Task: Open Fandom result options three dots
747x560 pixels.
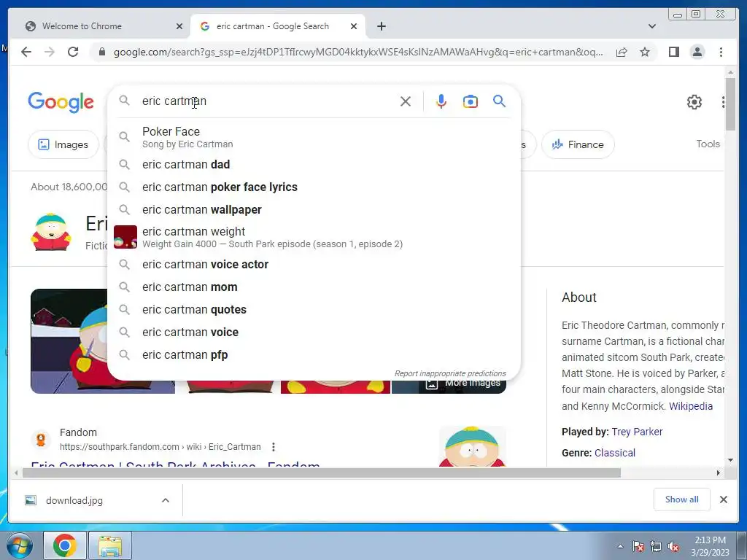Action: coord(273,447)
